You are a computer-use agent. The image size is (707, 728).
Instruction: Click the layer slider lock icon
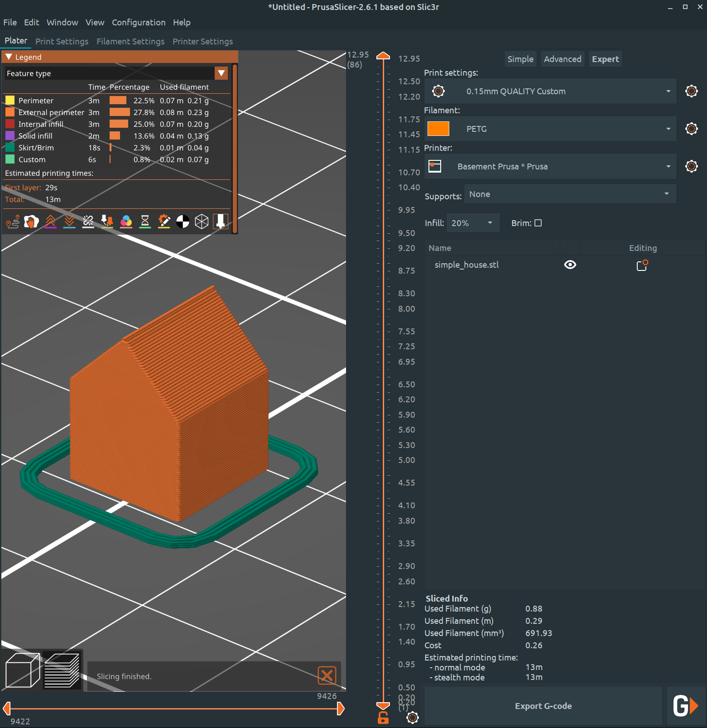coord(383,718)
